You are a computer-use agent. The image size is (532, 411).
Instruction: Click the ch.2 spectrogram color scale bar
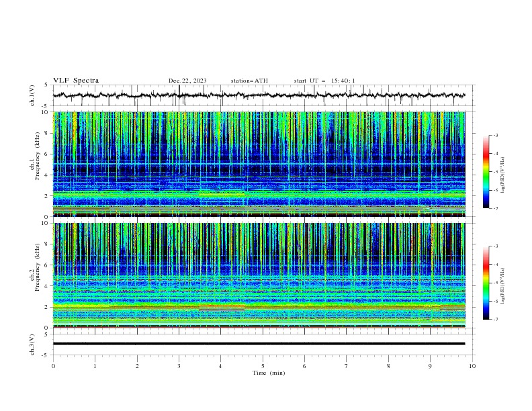pyautogui.click(x=486, y=283)
